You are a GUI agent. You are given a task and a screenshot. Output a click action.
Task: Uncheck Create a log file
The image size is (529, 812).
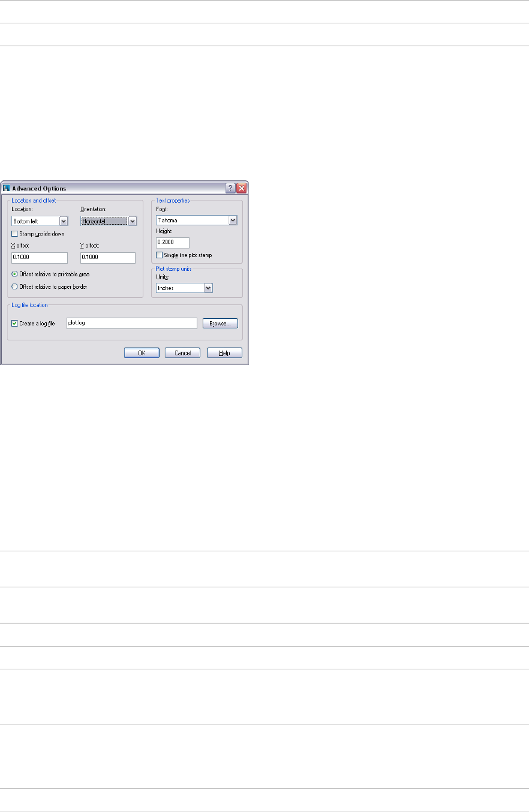click(x=15, y=324)
